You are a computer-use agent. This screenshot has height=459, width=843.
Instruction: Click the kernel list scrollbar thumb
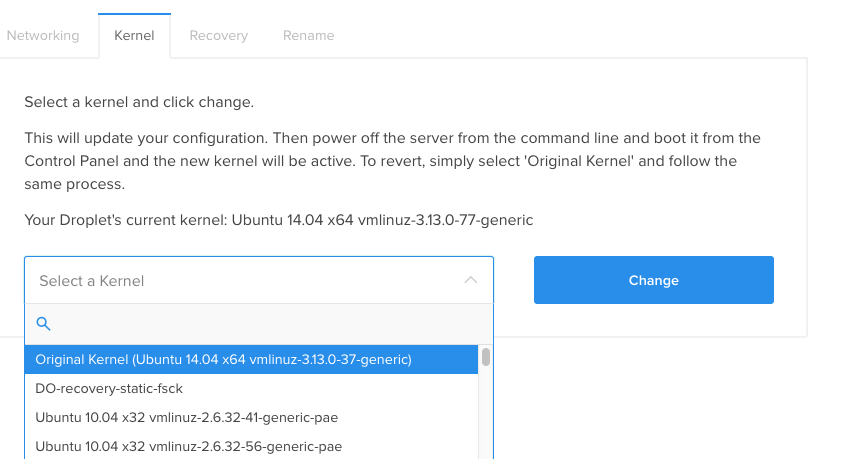[486, 357]
